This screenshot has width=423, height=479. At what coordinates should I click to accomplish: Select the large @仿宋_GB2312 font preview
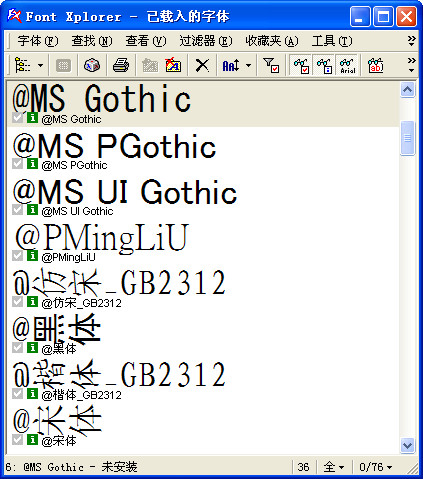pos(119,283)
